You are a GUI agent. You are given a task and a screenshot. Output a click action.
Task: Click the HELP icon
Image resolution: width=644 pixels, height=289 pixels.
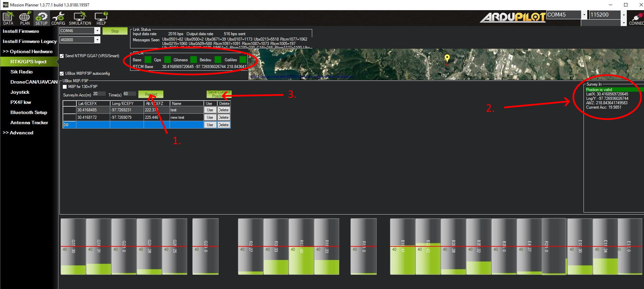101,18
